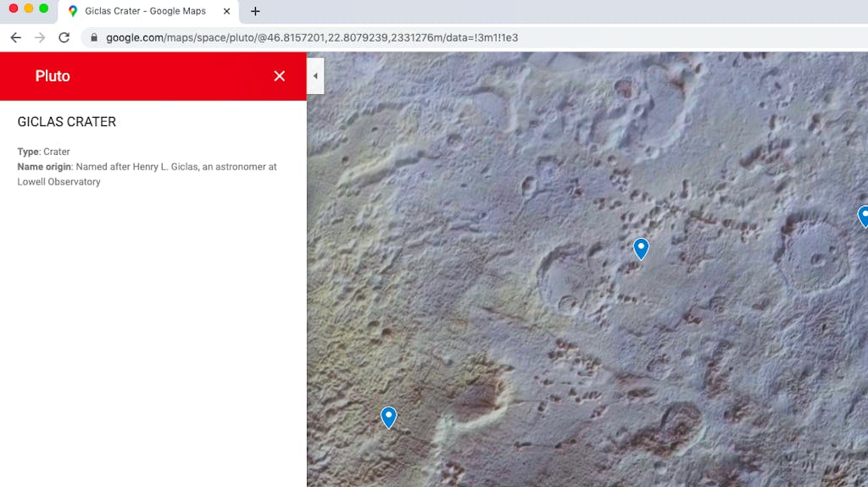Collapse the side panel with arrow
Viewport: 868px width, 487px height.
coord(315,76)
